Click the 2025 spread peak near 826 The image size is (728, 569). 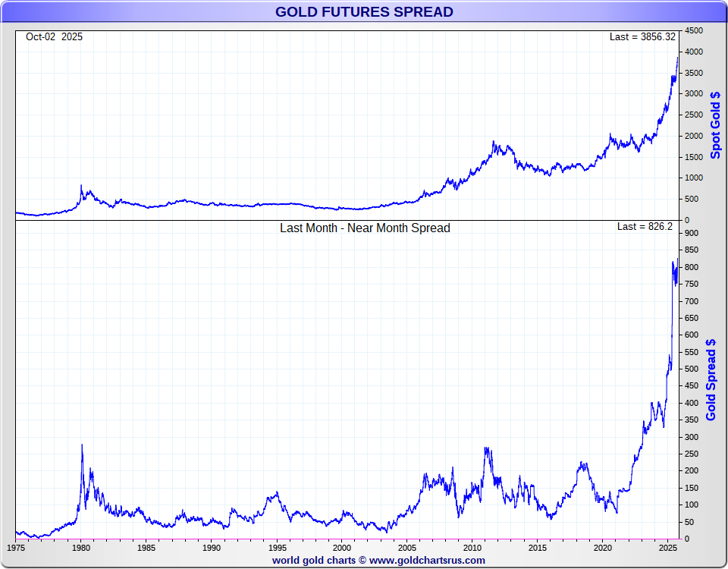point(677,259)
